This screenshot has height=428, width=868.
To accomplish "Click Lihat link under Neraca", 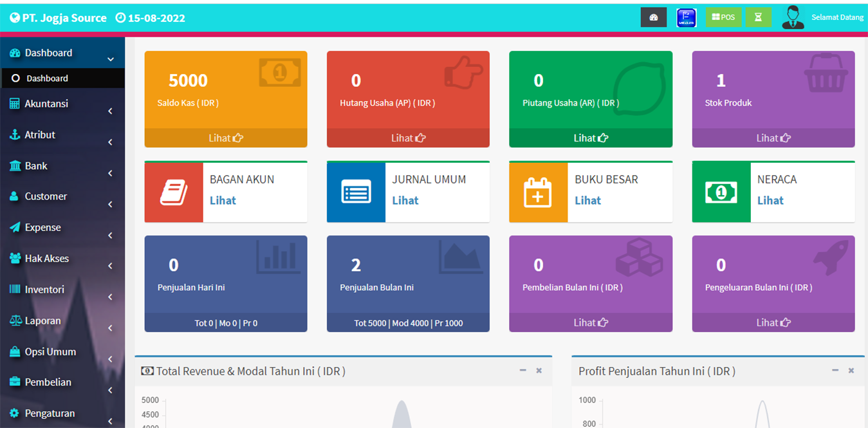I will (x=770, y=201).
